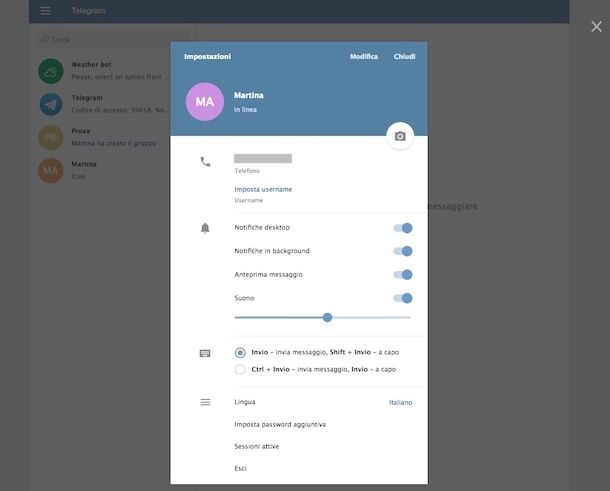Open the Telegram service chat avatar

[x=51, y=104]
